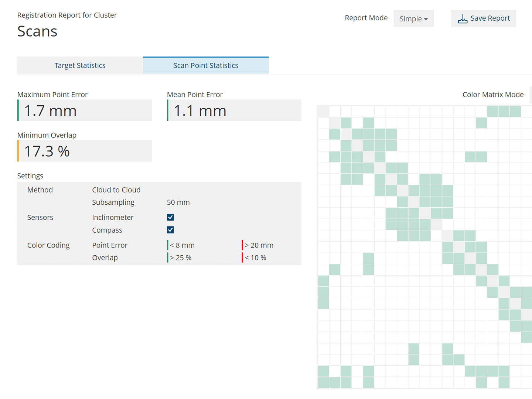Click the green < 8 mm point error threshold
The height and width of the screenshot is (399, 532).
click(x=182, y=245)
